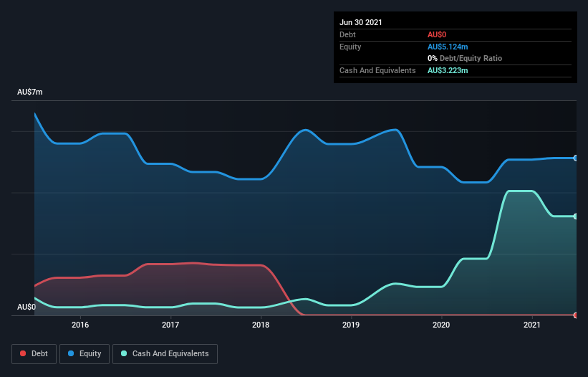Click the 0% Debt/Equity Ratio text
This screenshot has height=377, width=588.
[465, 58]
